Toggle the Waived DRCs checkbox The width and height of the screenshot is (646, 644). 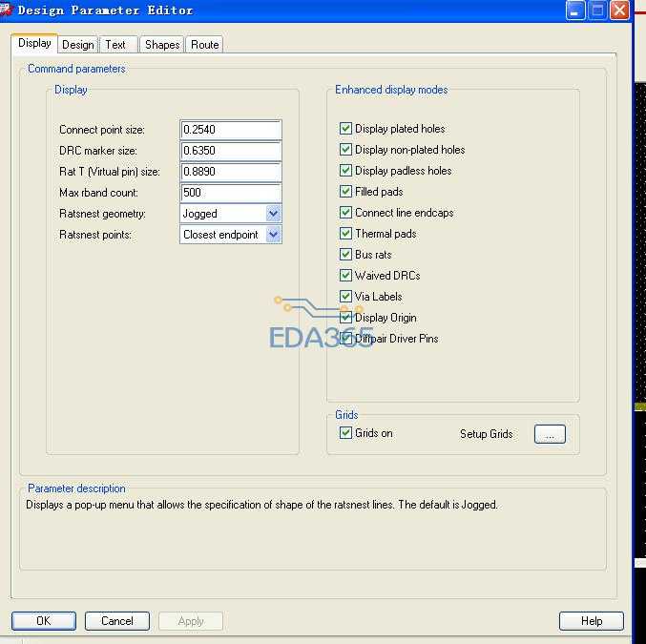[345, 275]
